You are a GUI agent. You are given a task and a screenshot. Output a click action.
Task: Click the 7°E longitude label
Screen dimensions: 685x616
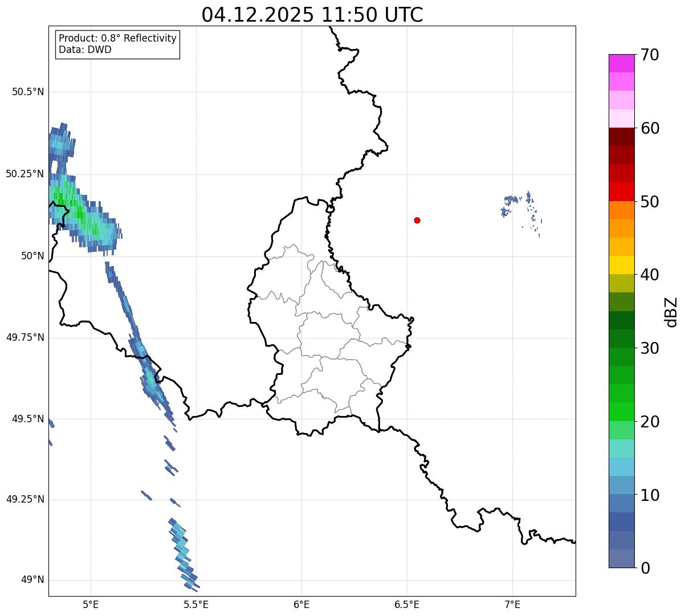tap(512, 604)
